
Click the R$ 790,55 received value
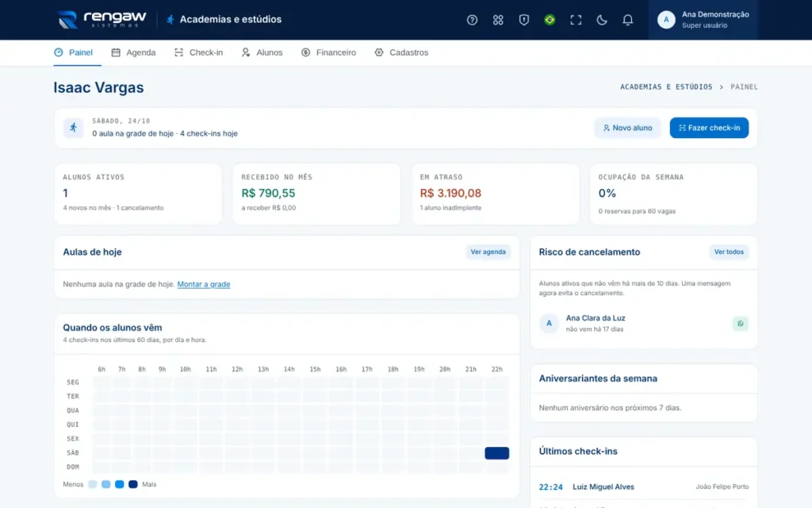point(268,194)
